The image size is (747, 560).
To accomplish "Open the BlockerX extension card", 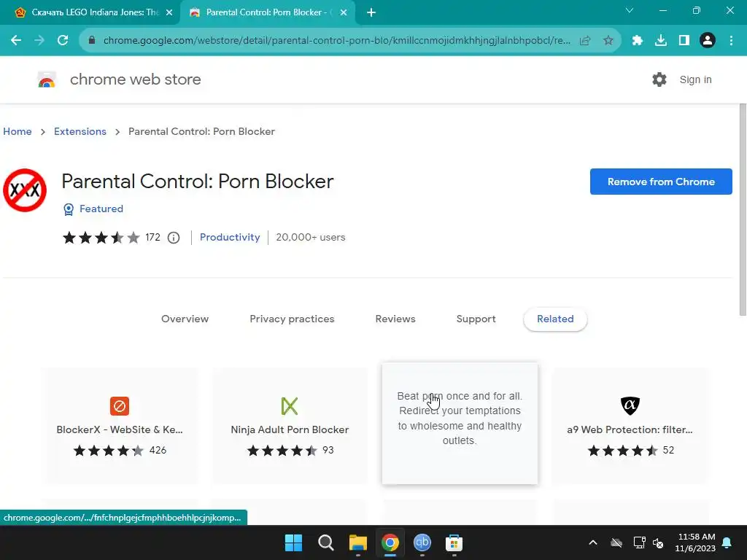I will click(120, 426).
